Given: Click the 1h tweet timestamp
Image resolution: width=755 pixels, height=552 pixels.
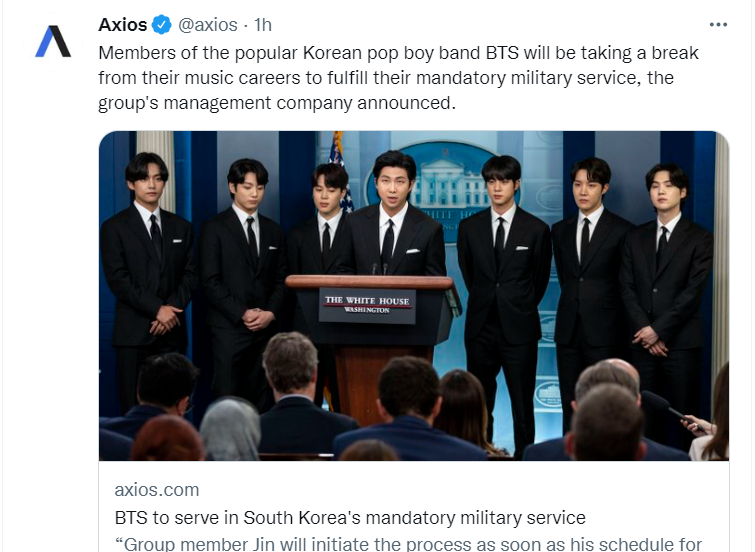Looking at the screenshot, I should (x=263, y=25).
